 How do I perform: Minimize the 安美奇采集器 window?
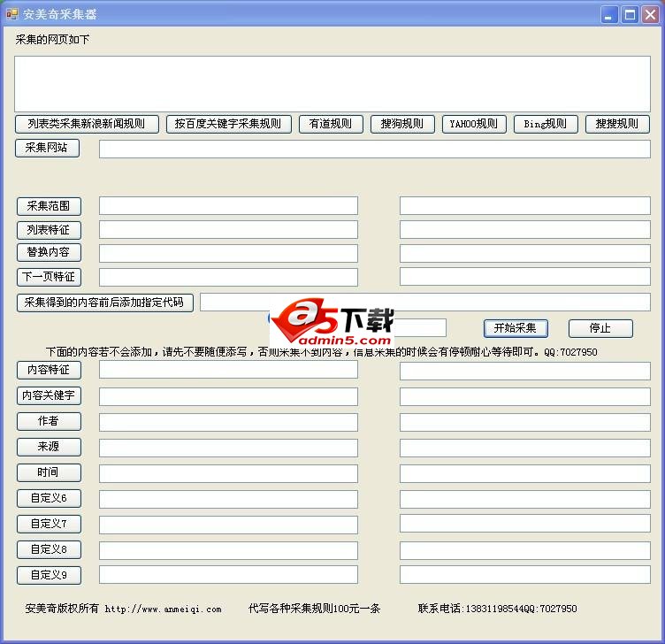pyautogui.click(x=609, y=15)
